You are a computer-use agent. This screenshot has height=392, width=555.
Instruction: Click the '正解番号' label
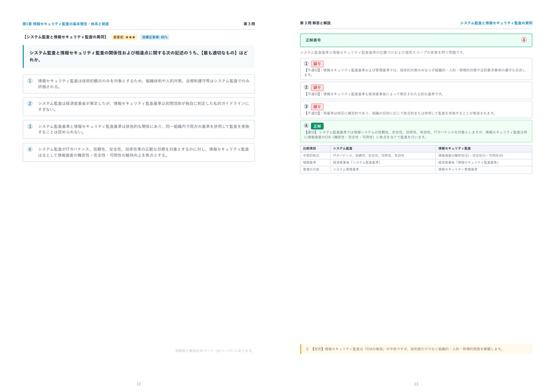[313, 40]
